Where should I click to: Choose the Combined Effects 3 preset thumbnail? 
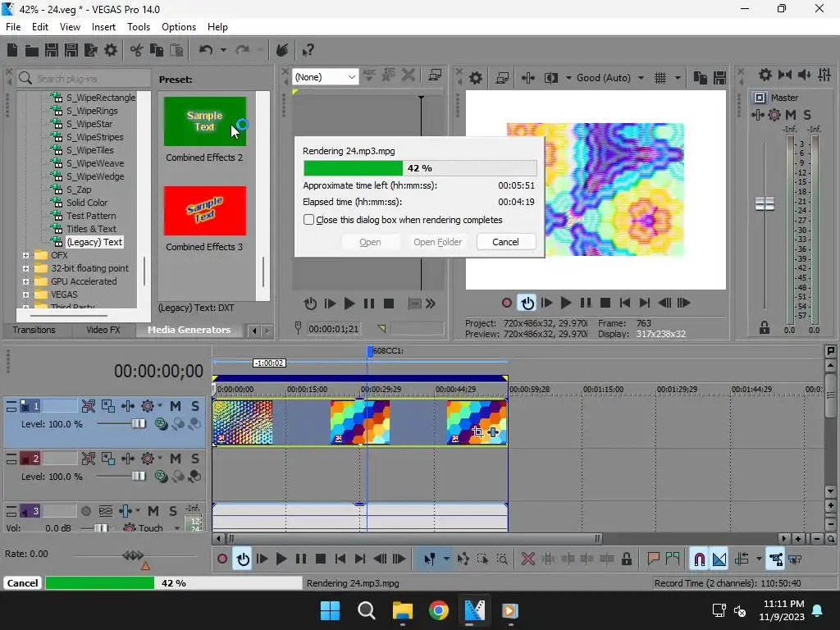(204, 211)
